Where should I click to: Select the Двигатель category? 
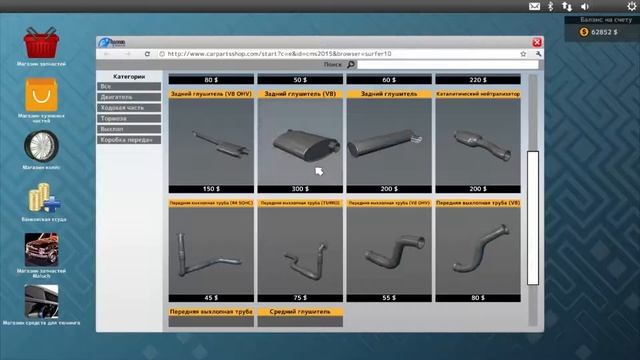click(129, 97)
